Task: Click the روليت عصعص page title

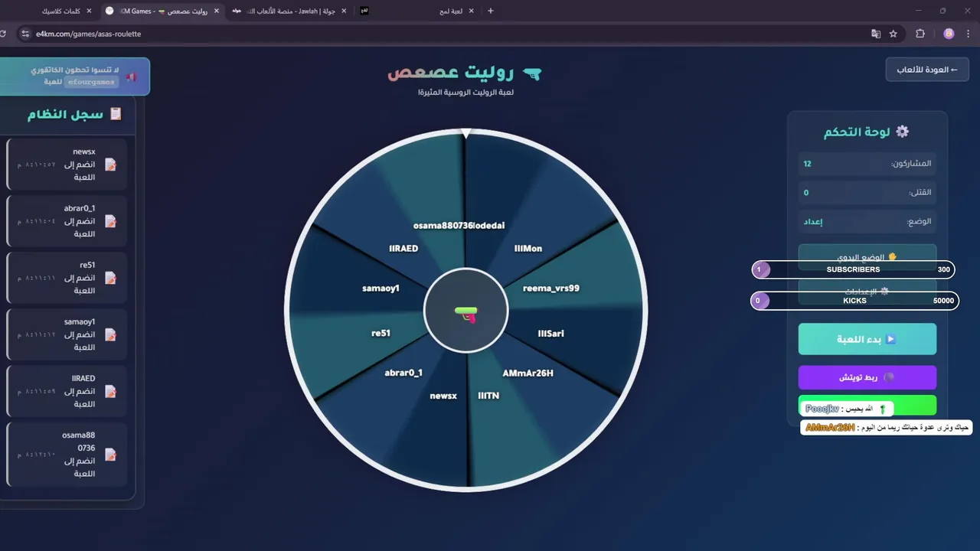Action: [452, 73]
